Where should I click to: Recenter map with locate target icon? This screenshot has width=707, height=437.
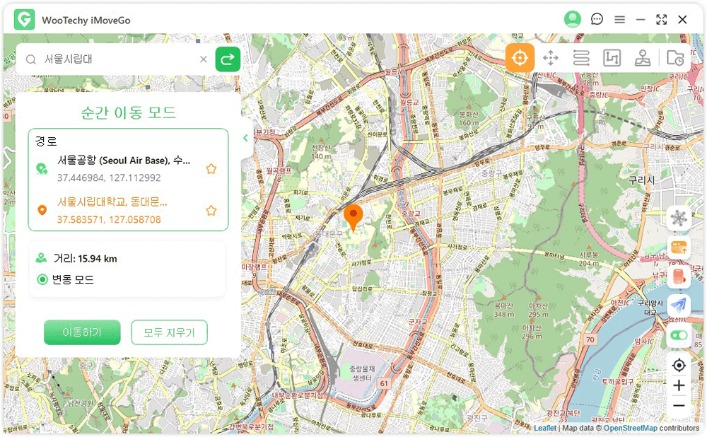click(x=679, y=365)
